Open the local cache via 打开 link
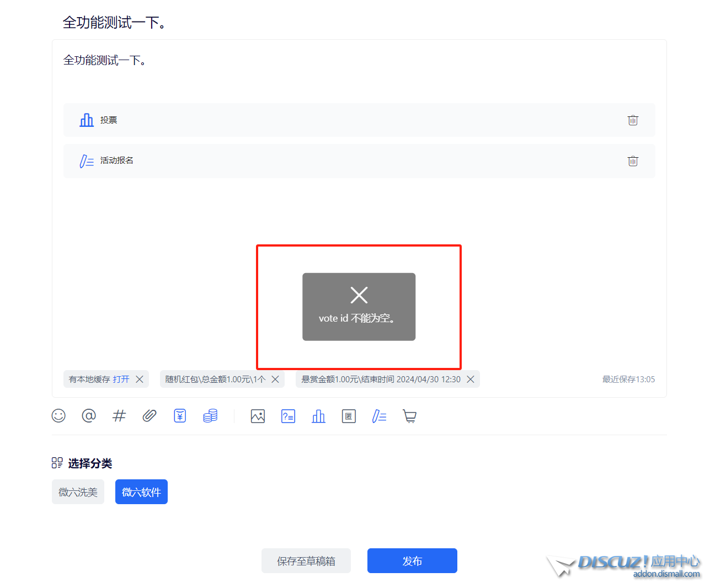The width and height of the screenshot is (710, 588). pos(121,379)
